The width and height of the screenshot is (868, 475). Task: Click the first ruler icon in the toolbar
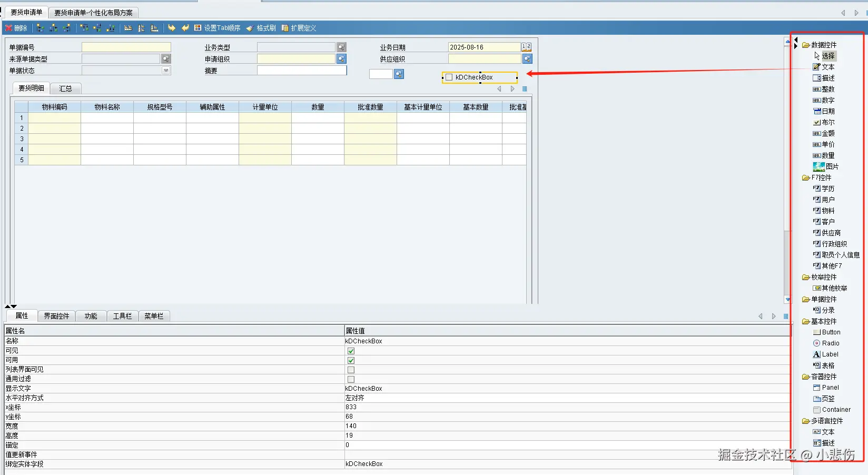[128, 28]
